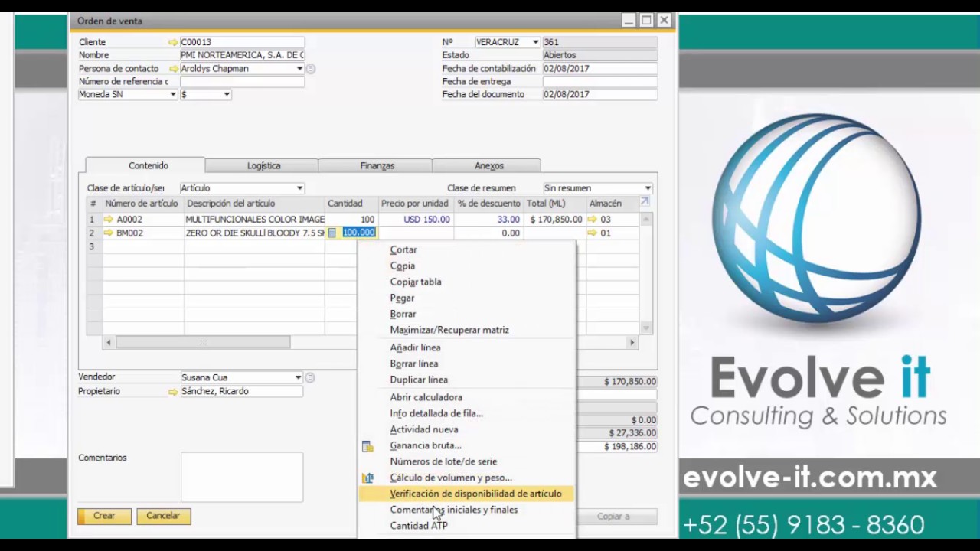
Task: Open the Moneda SN dropdown
Action: pos(173,94)
